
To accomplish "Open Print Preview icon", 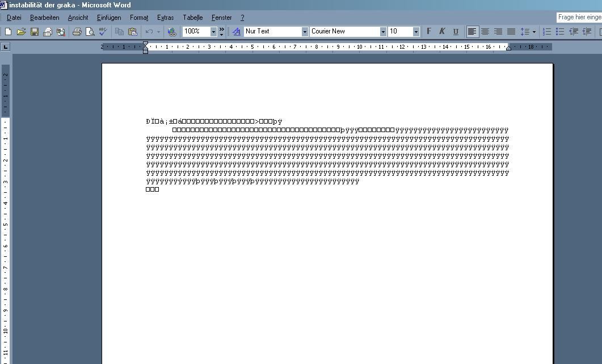I will point(90,31).
